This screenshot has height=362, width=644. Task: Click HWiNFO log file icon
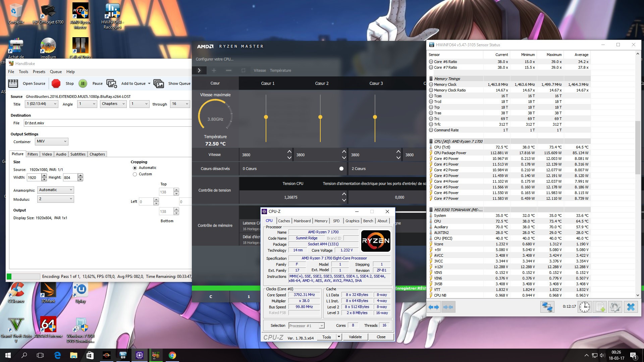point(600,307)
